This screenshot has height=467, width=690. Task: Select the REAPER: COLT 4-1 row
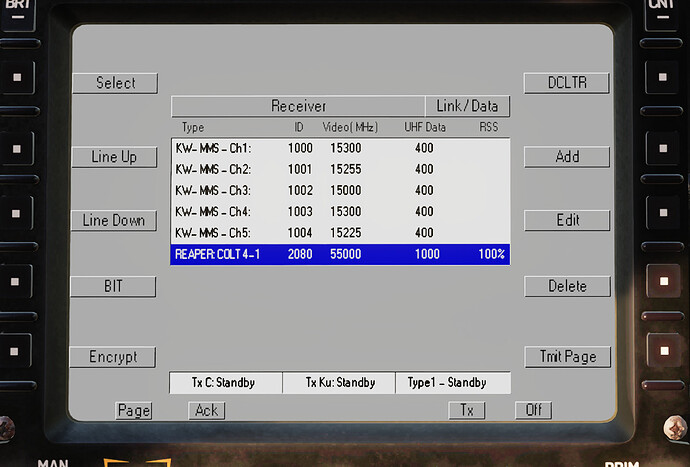340,255
